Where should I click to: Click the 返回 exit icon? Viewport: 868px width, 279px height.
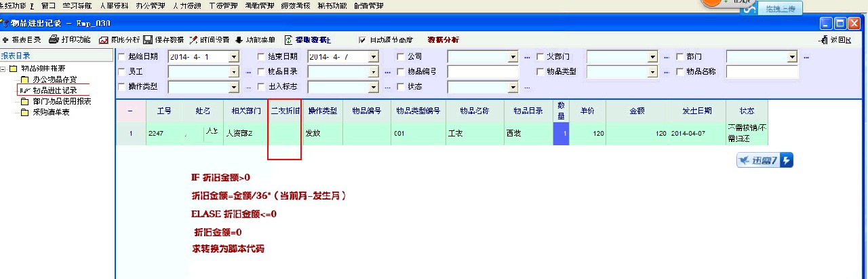(823, 40)
